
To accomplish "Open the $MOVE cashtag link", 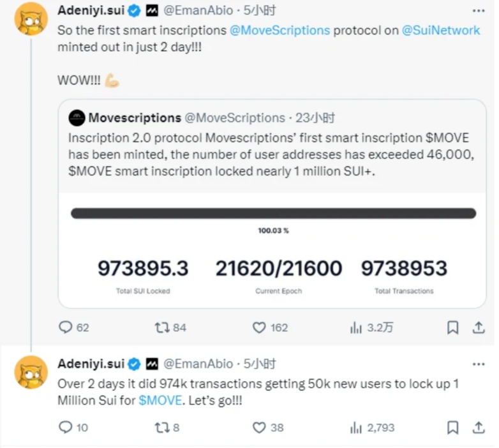I will point(160,400).
